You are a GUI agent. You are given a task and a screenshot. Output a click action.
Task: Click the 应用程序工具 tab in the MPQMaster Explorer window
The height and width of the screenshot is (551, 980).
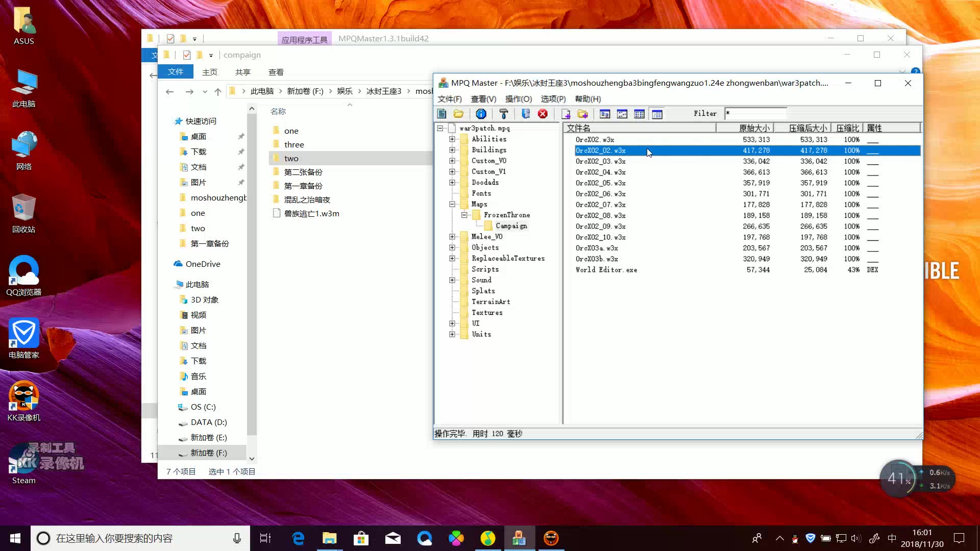pyautogui.click(x=305, y=39)
